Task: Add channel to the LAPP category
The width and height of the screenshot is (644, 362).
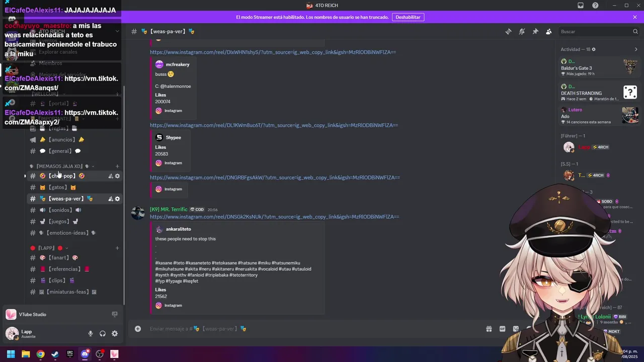Action: coord(117,248)
